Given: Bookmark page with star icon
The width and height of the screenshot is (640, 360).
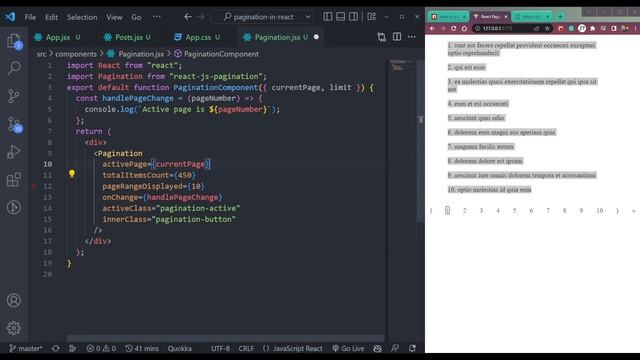Looking at the screenshot, I should tap(547, 28).
